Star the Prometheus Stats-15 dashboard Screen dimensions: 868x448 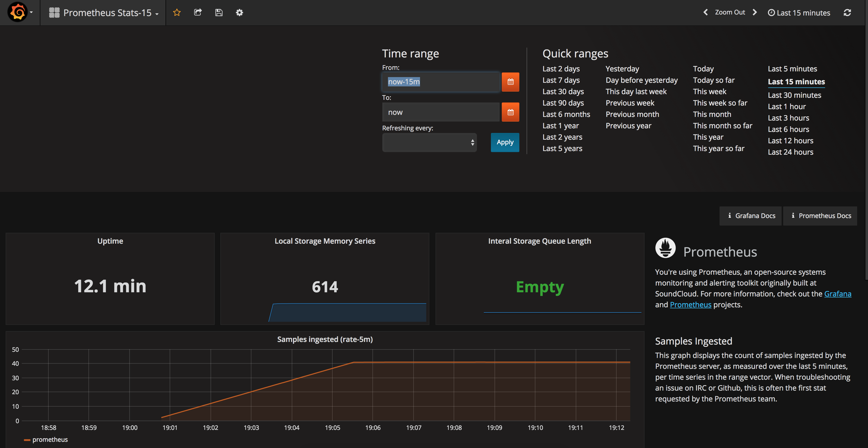(177, 12)
